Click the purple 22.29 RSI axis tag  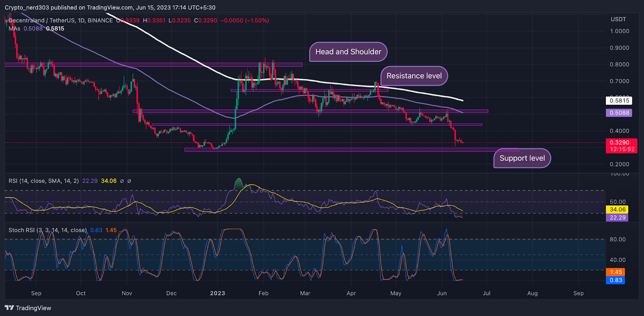(617, 218)
